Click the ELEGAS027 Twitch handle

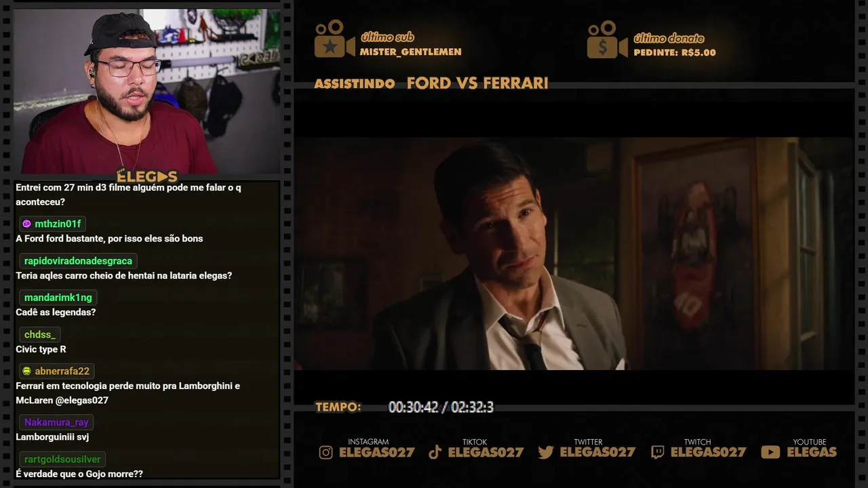708,453
